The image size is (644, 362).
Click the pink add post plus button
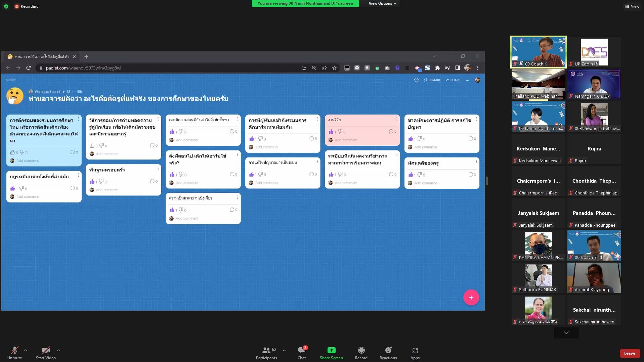coord(471,298)
